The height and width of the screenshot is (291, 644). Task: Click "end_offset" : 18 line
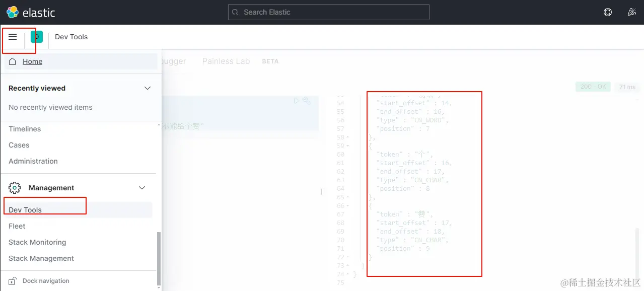click(410, 232)
